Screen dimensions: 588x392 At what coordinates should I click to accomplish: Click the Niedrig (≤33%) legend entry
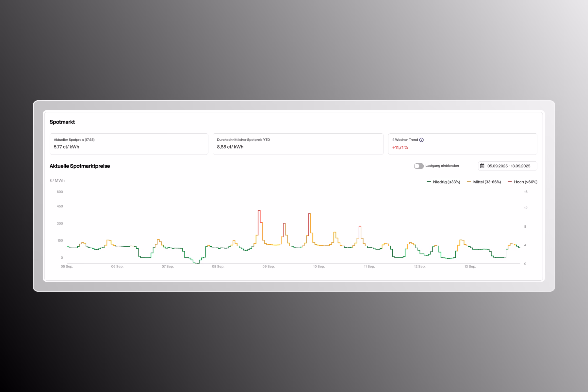click(x=443, y=182)
